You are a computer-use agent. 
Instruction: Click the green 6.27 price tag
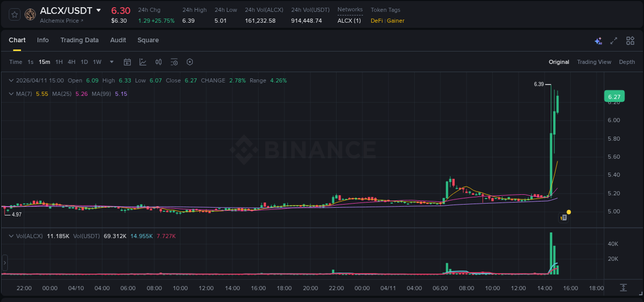point(614,96)
